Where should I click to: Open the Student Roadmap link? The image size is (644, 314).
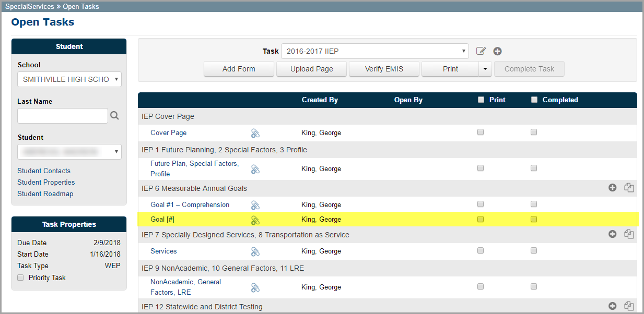pyautogui.click(x=45, y=194)
